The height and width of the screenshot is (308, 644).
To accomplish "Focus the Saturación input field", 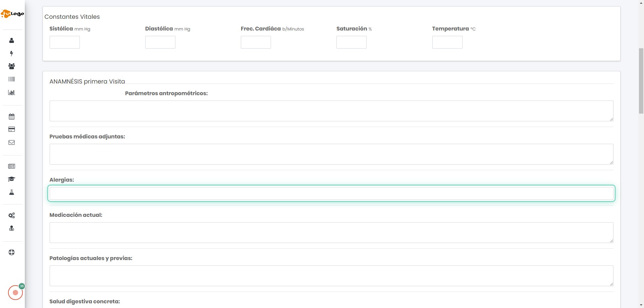I will pos(352,42).
